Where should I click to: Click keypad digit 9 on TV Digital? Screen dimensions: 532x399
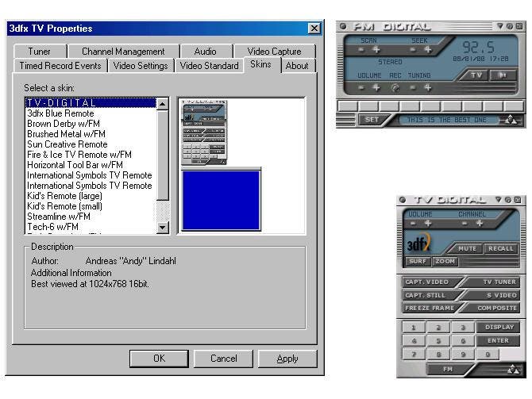tap(463, 355)
